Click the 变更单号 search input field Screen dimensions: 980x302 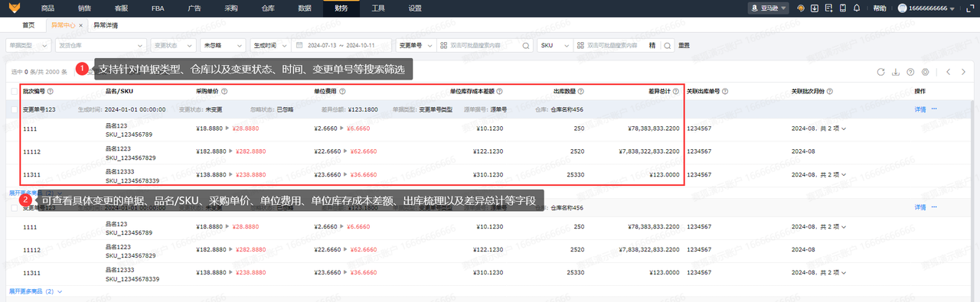pyautogui.click(x=484, y=46)
